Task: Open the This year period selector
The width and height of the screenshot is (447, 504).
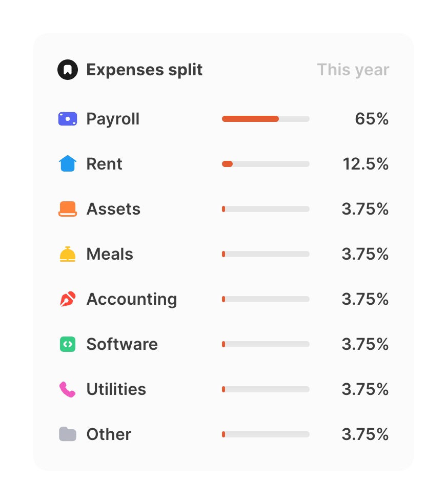Action: [x=353, y=69]
